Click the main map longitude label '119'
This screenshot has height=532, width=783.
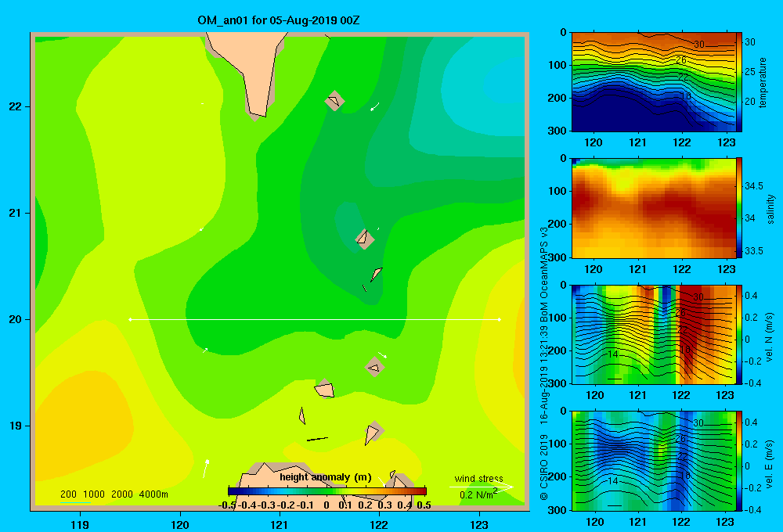coord(80,524)
